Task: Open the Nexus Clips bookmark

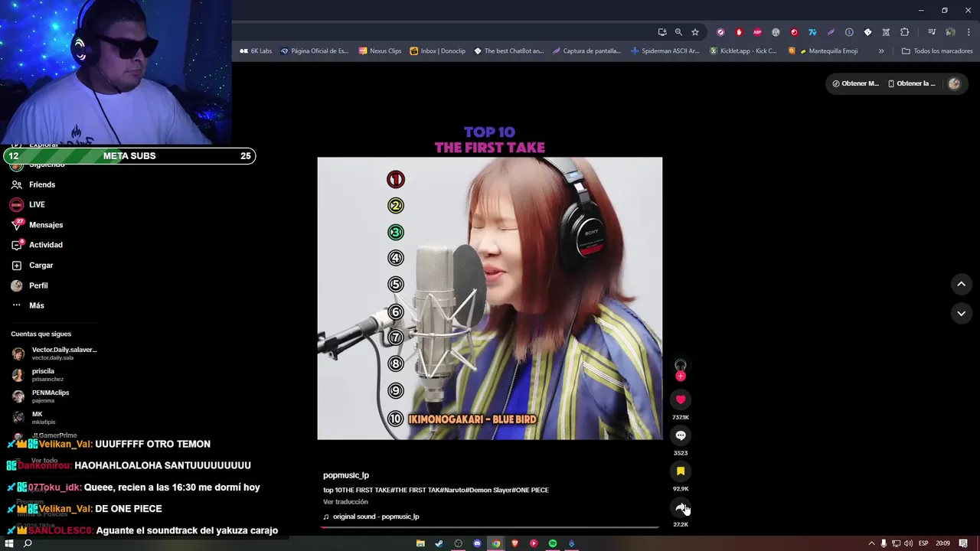Action: (x=380, y=51)
